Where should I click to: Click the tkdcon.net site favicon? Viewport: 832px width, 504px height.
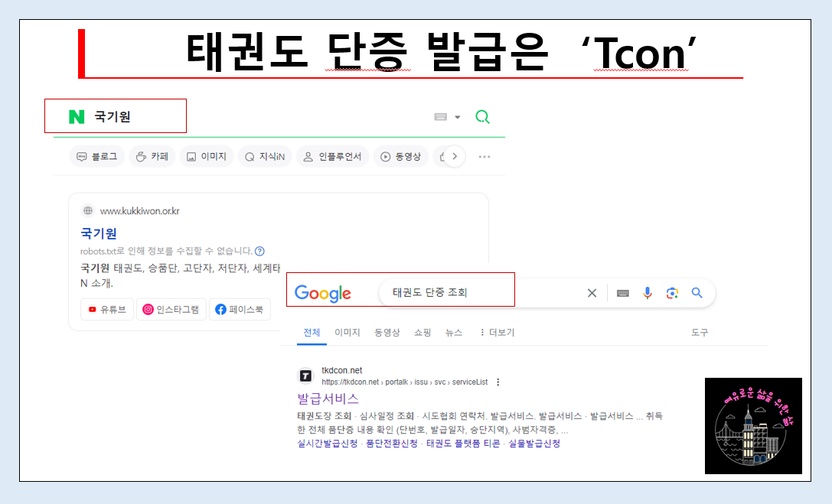305,375
